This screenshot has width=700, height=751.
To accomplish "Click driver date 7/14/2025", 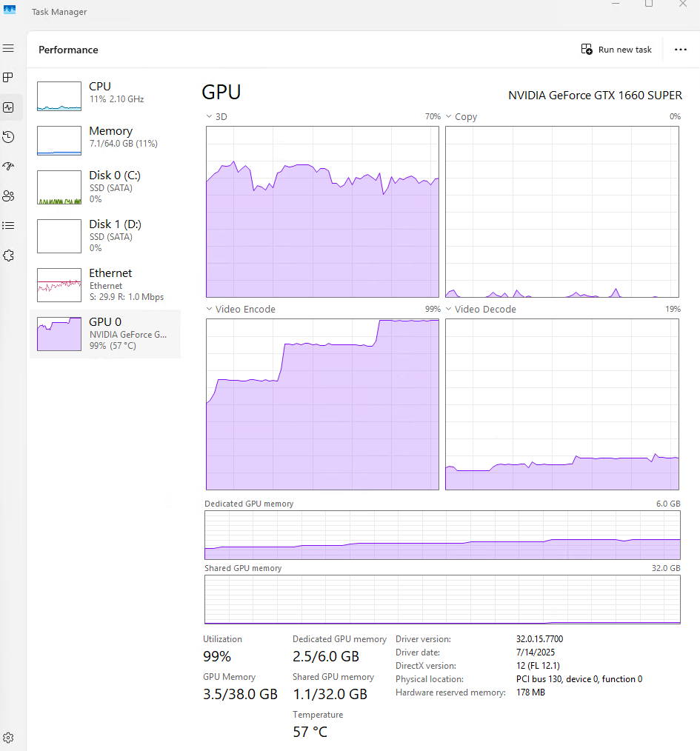I will pos(535,652).
